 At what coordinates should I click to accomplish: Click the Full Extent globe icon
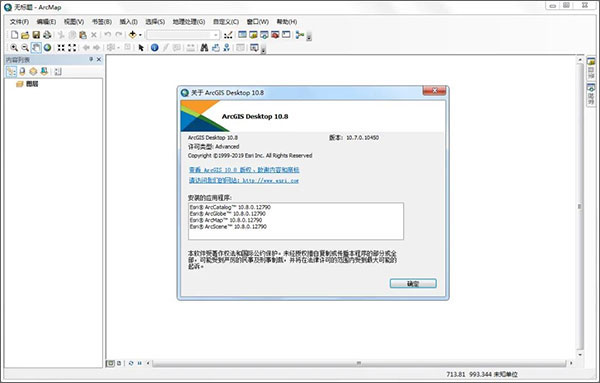coord(47,47)
